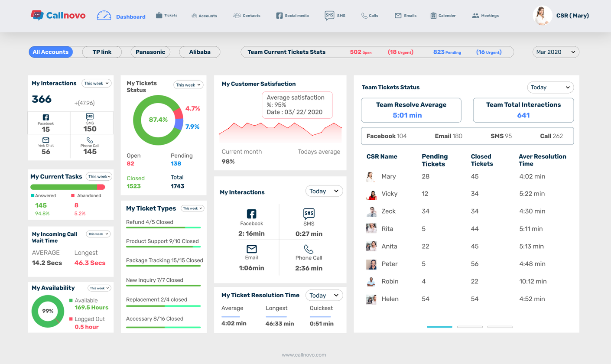611x364 pixels.
Task: Click the SMS speech bubble icon in navbar
Action: click(x=329, y=15)
